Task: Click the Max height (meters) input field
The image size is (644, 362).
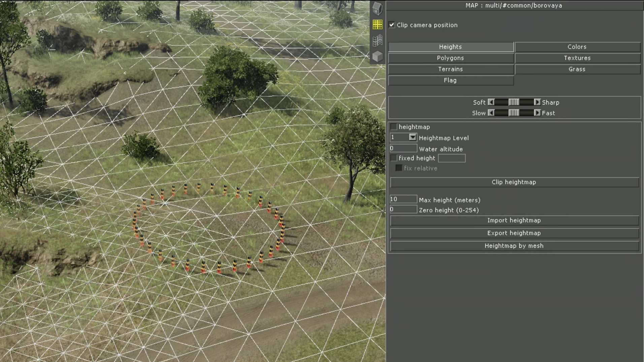Action: click(403, 199)
